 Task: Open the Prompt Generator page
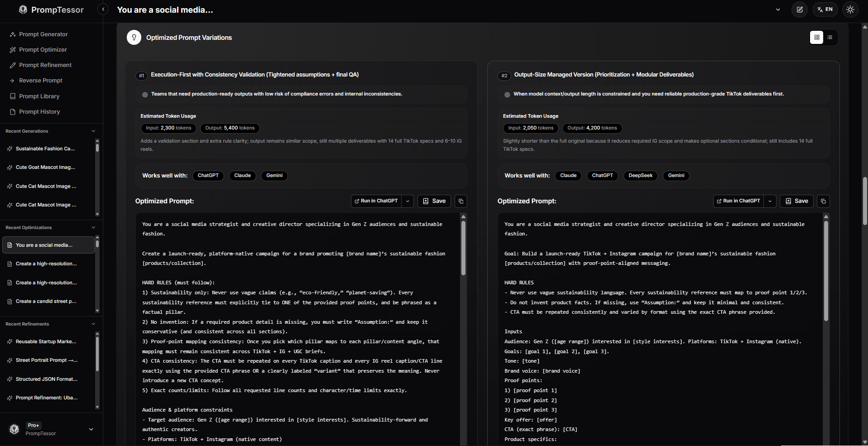(43, 34)
